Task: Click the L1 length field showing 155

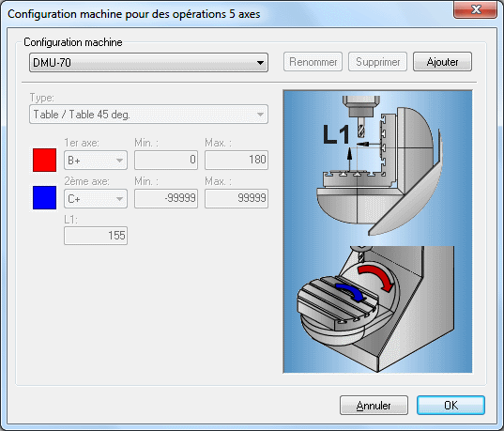Action: [96, 236]
